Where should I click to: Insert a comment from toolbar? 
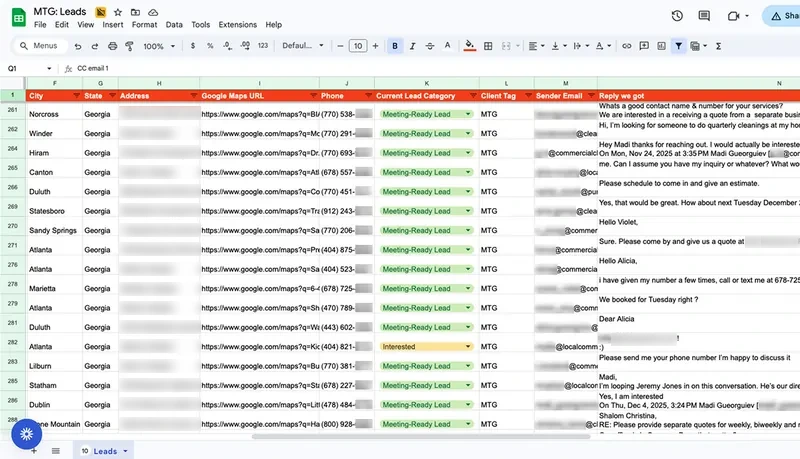644,46
